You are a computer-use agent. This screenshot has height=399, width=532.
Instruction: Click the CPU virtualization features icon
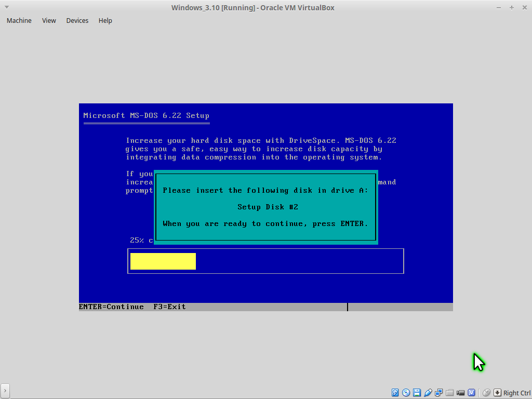[x=472, y=393]
